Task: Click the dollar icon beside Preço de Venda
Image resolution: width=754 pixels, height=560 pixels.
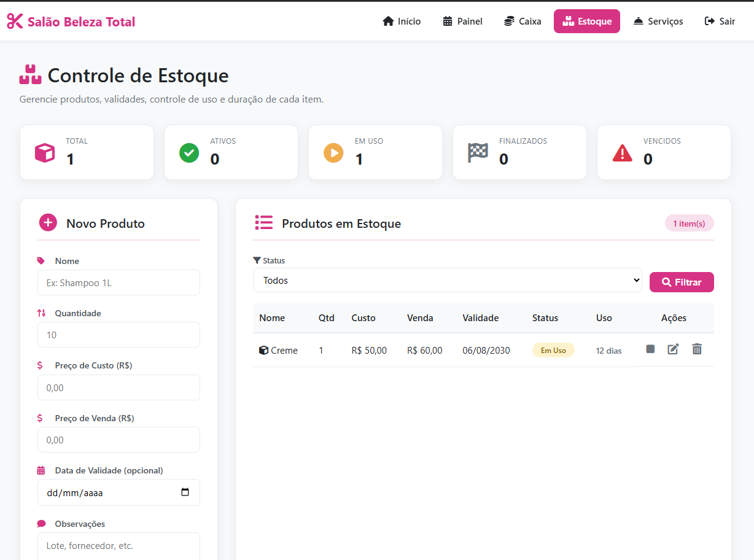Action: click(x=40, y=418)
